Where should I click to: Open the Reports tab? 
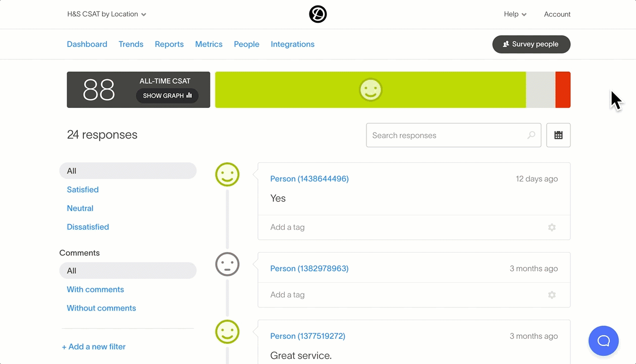pos(169,44)
